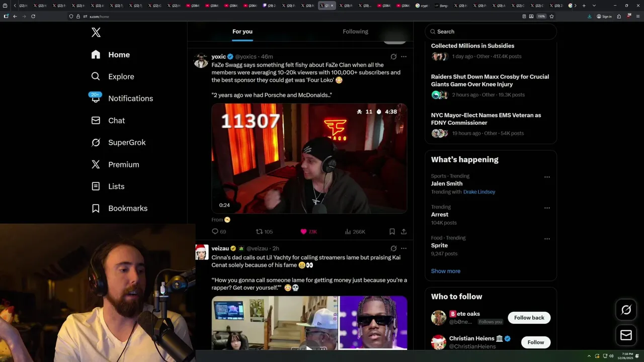Open a new browser tab

584,6
